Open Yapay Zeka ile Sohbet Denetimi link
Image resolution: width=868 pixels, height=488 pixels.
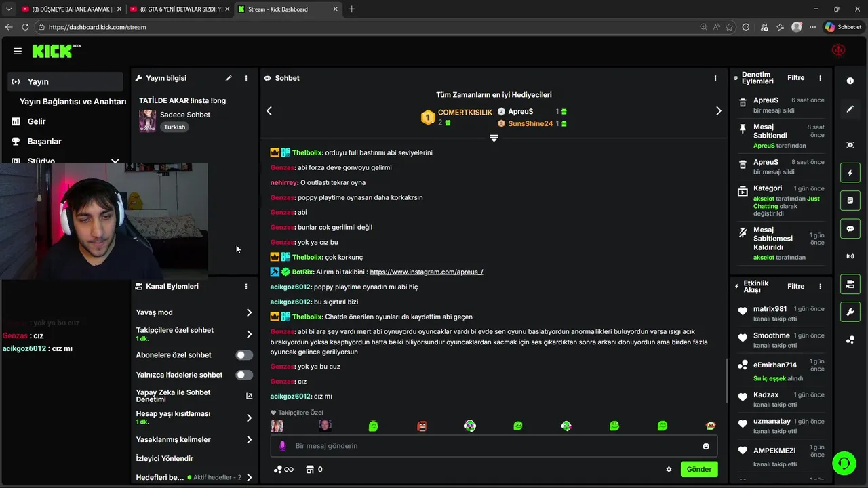click(194, 396)
